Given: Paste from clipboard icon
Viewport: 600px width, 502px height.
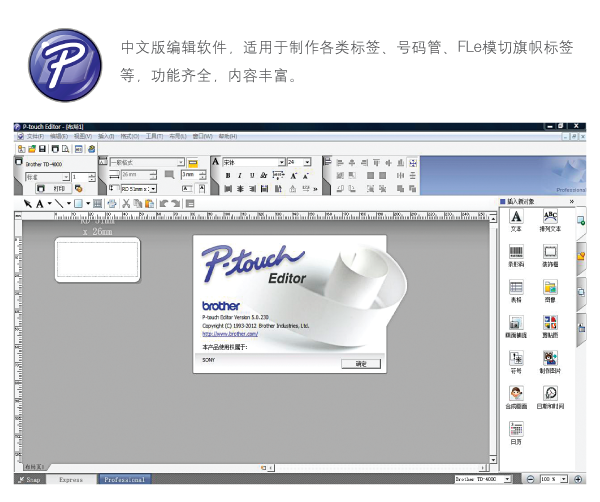Looking at the screenshot, I should [x=150, y=204].
